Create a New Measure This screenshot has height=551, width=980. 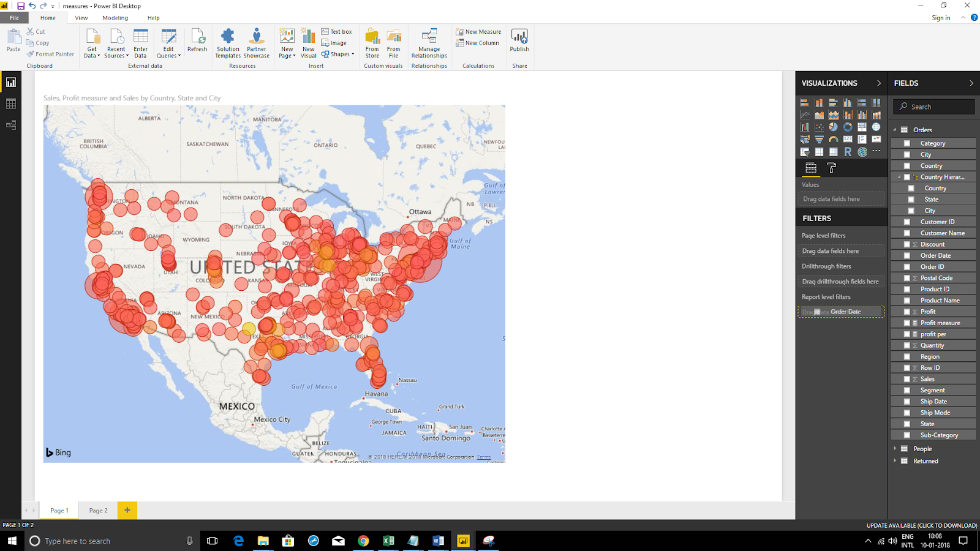click(478, 32)
